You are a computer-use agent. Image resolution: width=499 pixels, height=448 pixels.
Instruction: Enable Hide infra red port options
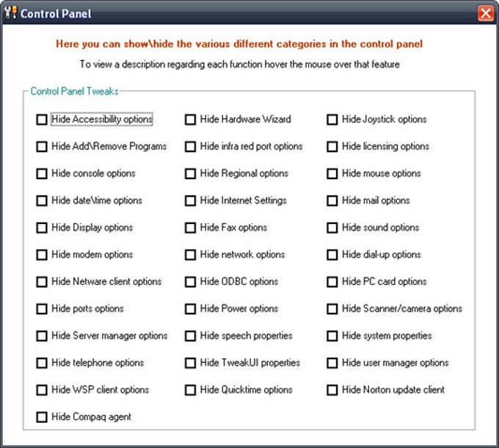(190, 147)
